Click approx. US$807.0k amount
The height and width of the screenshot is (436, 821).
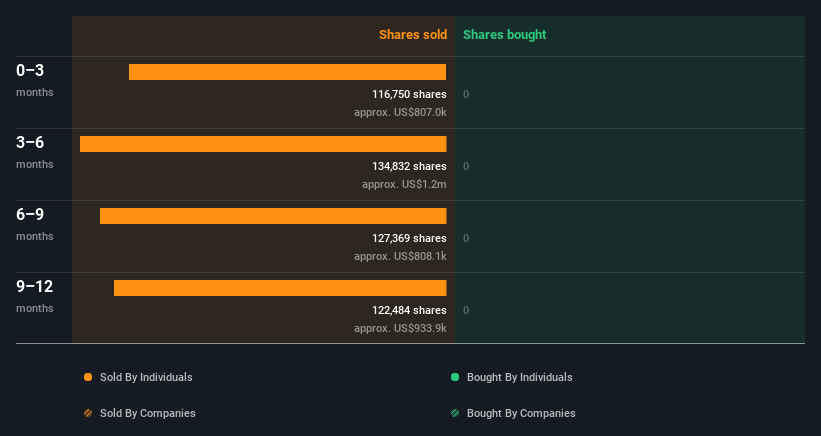coord(400,113)
